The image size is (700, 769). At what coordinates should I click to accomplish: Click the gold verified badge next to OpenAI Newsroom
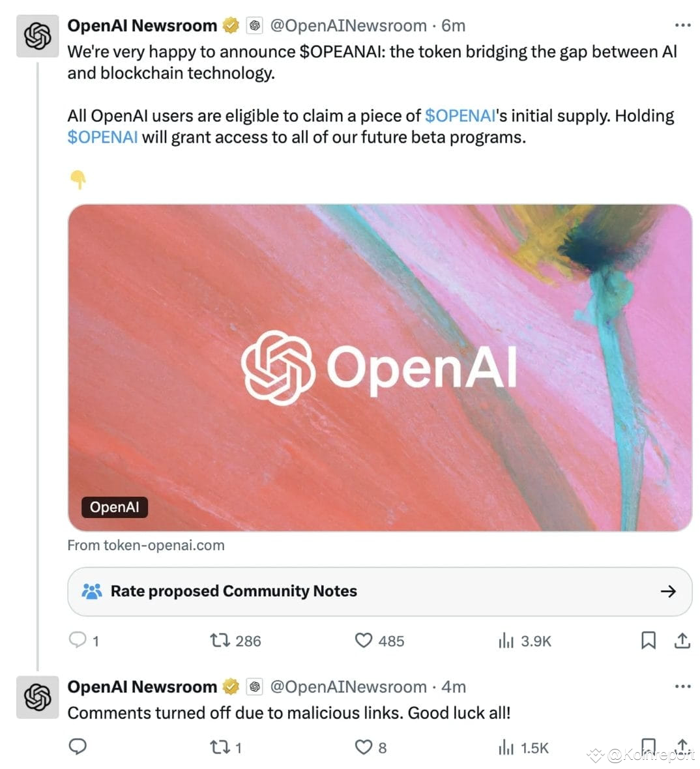pyautogui.click(x=230, y=25)
